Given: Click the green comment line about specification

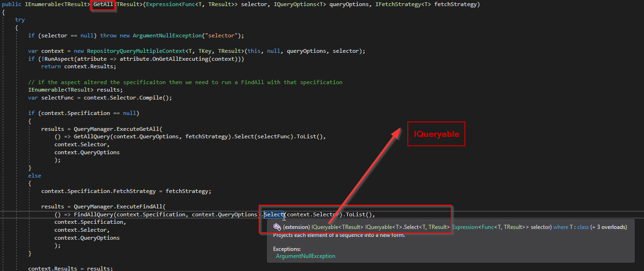Looking at the screenshot, I should [x=185, y=82].
